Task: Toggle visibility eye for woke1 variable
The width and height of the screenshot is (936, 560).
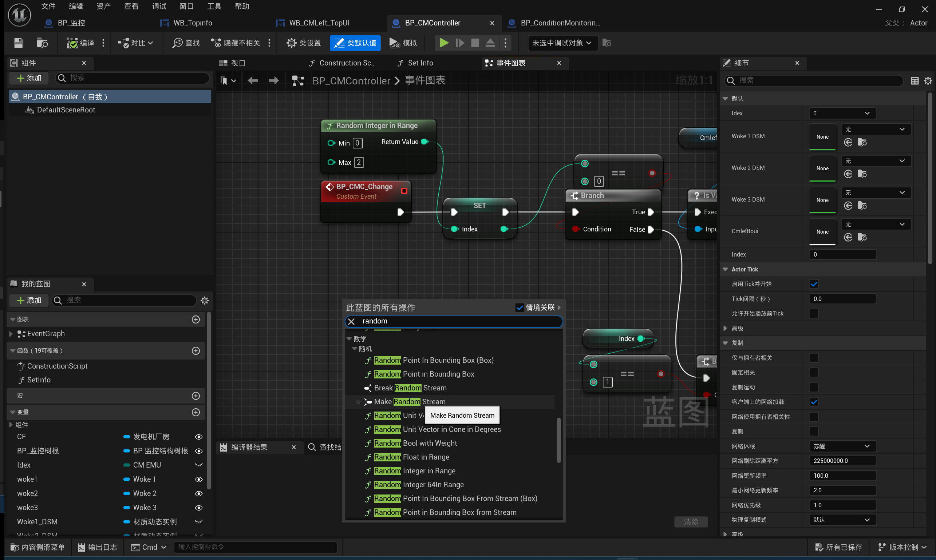Action: (199, 479)
